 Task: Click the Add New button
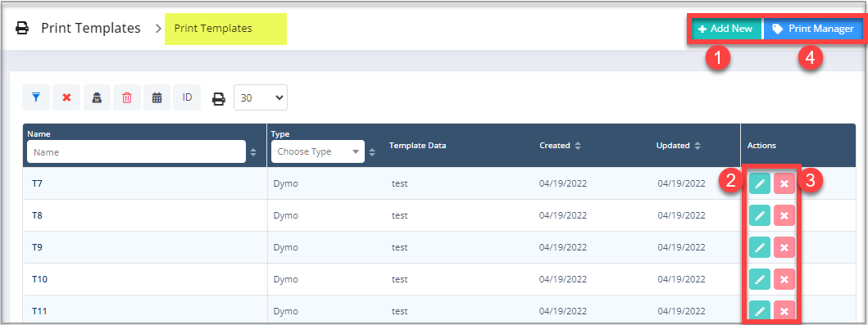[725, 29]
